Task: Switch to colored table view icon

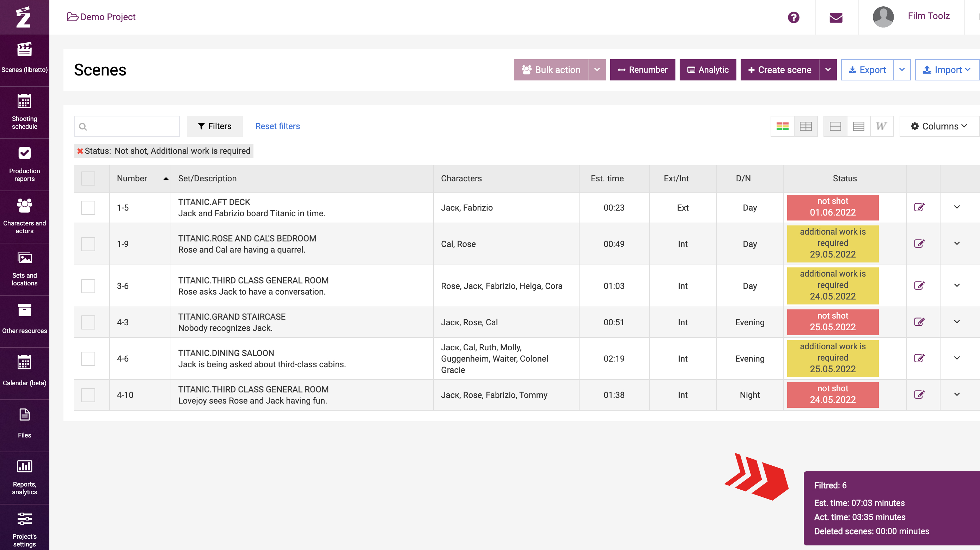Action: [x=782, y=126]
